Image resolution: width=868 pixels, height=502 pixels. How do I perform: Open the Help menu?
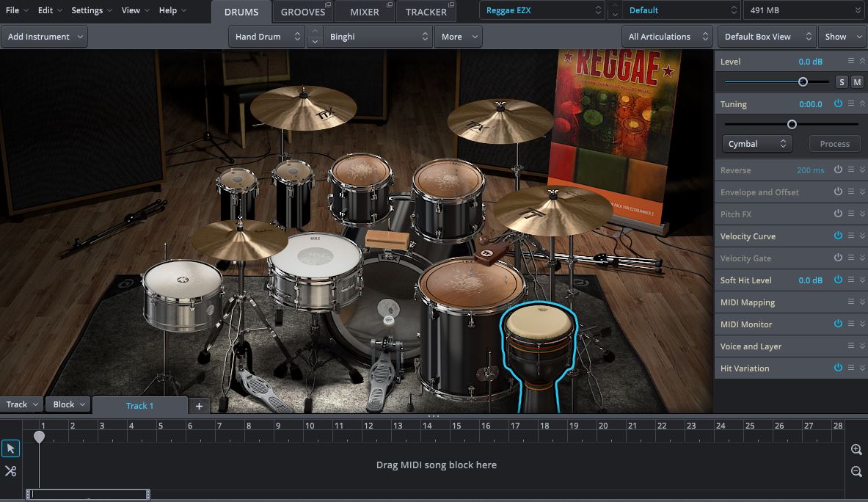(172, 10)
